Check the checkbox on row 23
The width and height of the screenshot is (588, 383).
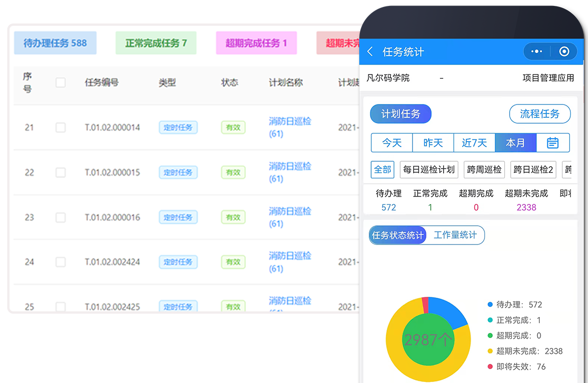pos(61,217)
